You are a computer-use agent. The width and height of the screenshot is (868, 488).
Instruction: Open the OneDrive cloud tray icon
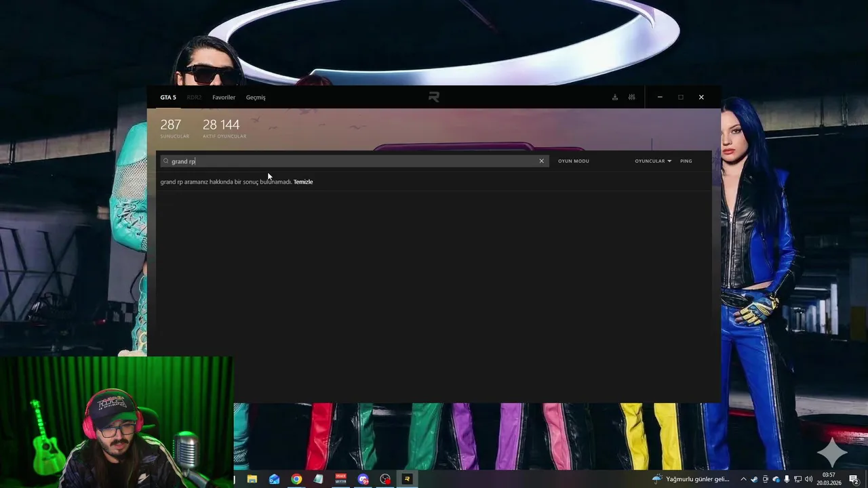(776, 479)
